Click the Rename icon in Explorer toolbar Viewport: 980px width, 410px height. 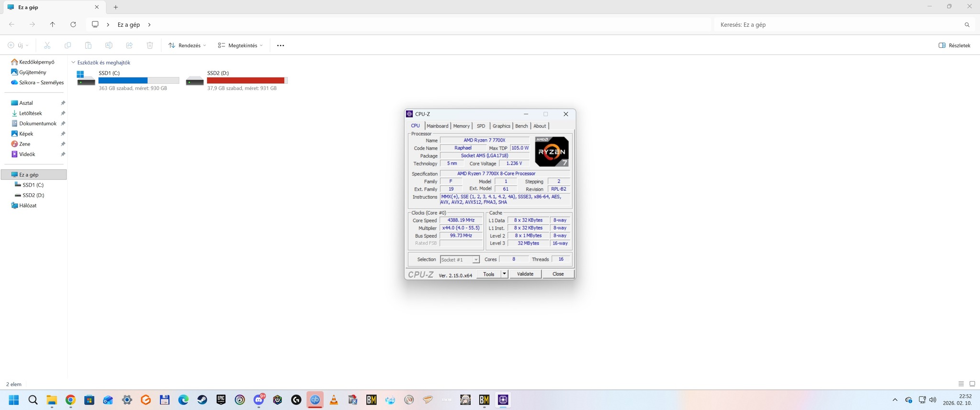click(x=109, y=45)
